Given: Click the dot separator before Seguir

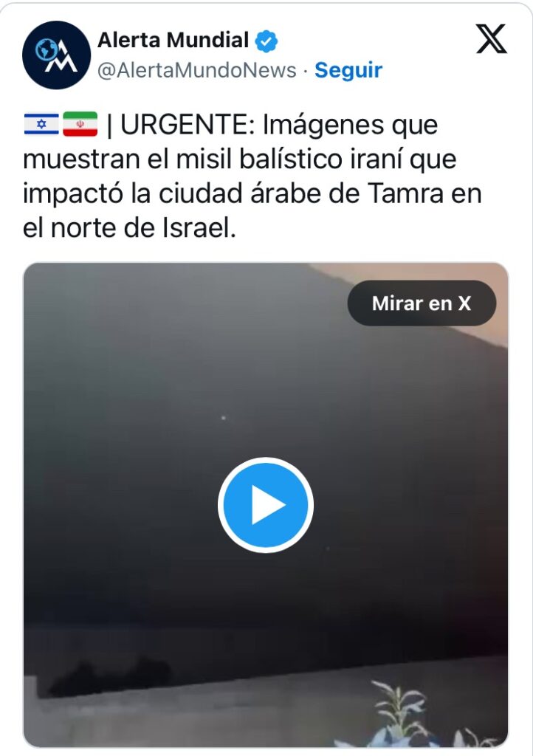Looking at the screenshot, I should click(306, 71).
